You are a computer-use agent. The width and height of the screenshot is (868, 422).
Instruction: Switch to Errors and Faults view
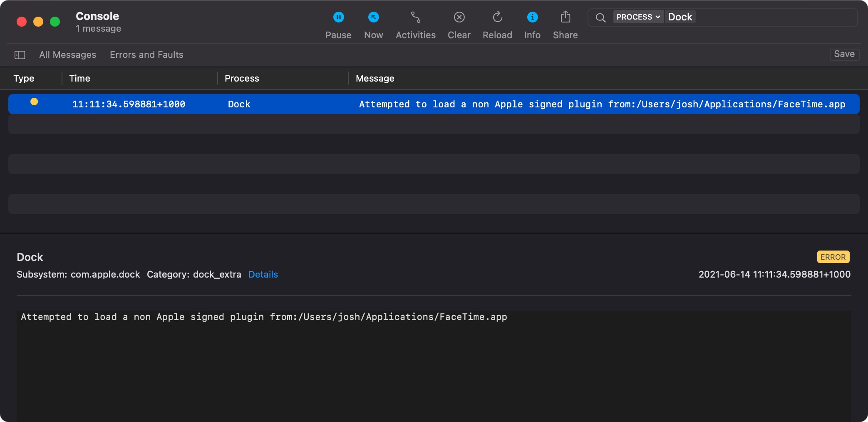(146, 55)
